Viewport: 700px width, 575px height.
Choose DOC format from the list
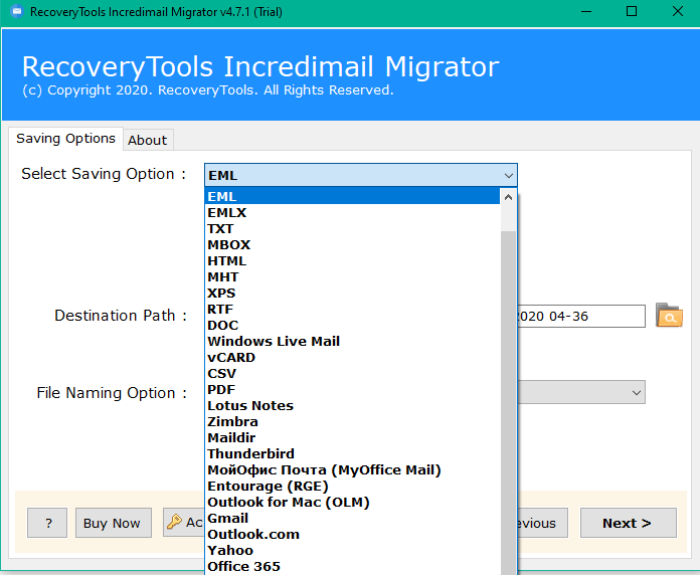pyautogui.click(x=352, y=325)
